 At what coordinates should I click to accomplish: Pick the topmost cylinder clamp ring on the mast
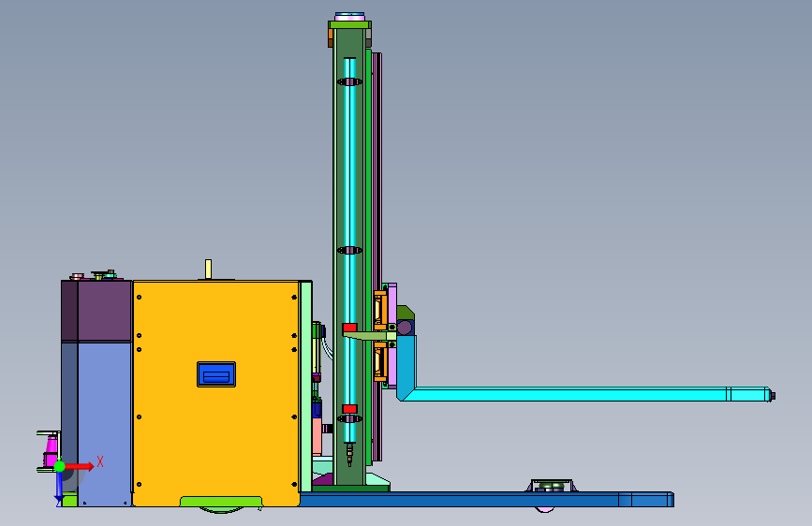tap(349, 81)
